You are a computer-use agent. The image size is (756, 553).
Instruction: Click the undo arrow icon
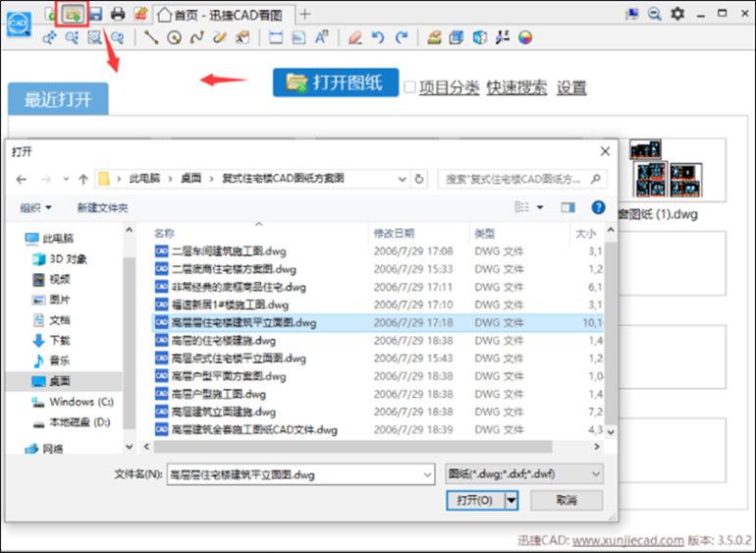(378, 37)
